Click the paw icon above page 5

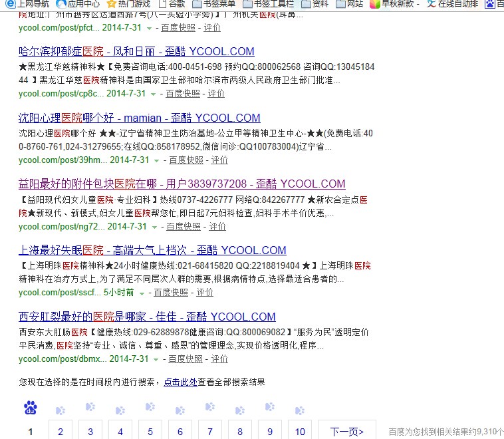(x=150, y=407)
